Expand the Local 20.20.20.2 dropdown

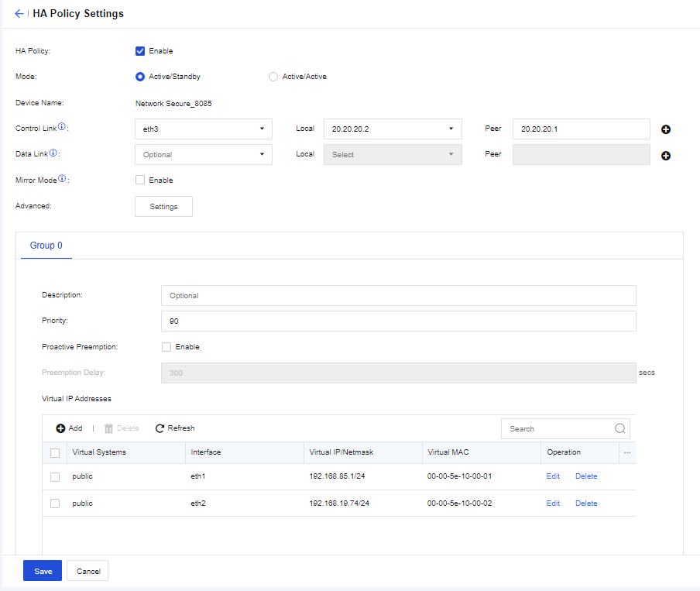click(392, 129)
